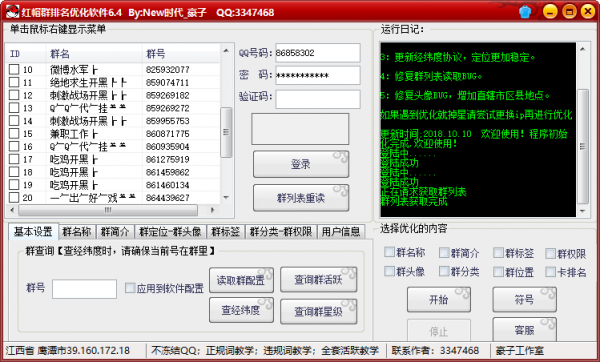Tick the checkbox of row ID 15
This screenshot has width=600, height=362.
click(14, 134)
